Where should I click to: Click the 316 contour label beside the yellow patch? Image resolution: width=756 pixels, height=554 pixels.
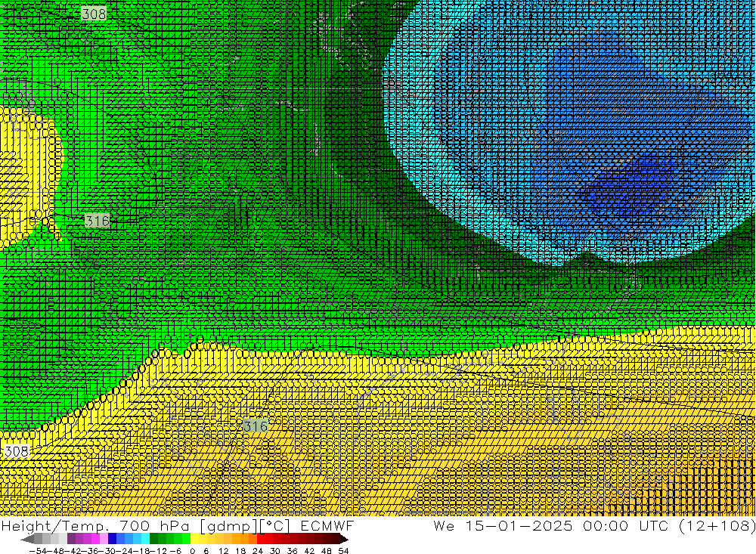[x=97, y=221]
